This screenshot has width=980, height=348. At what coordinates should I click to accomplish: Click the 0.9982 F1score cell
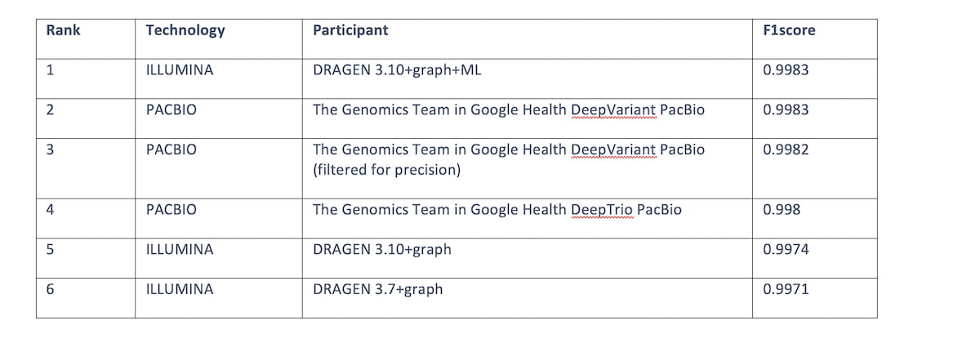786,150
